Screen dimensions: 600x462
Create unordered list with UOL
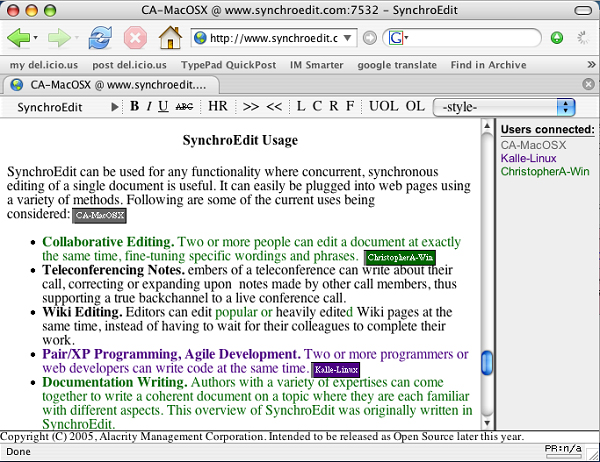pyautogui.click(x=383, y=106)
